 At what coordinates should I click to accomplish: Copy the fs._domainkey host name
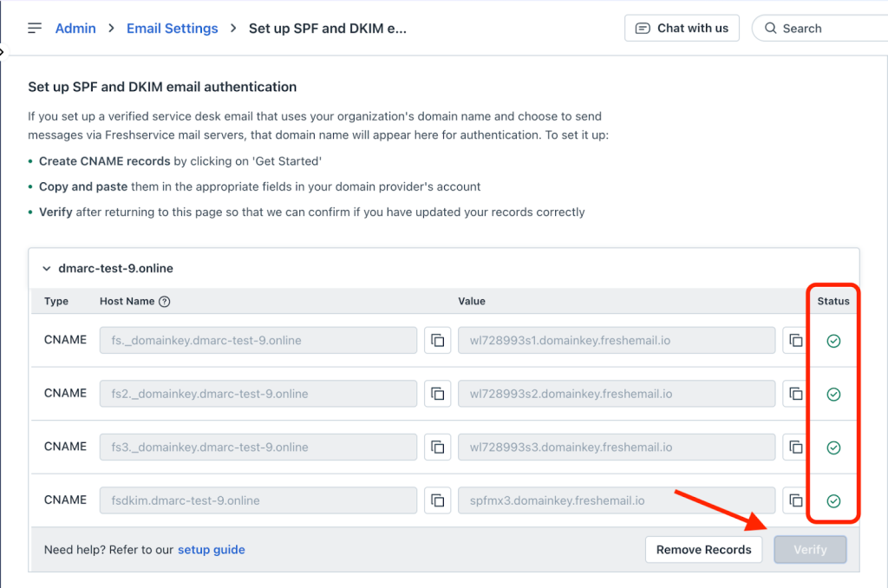[x=438, y=341]
